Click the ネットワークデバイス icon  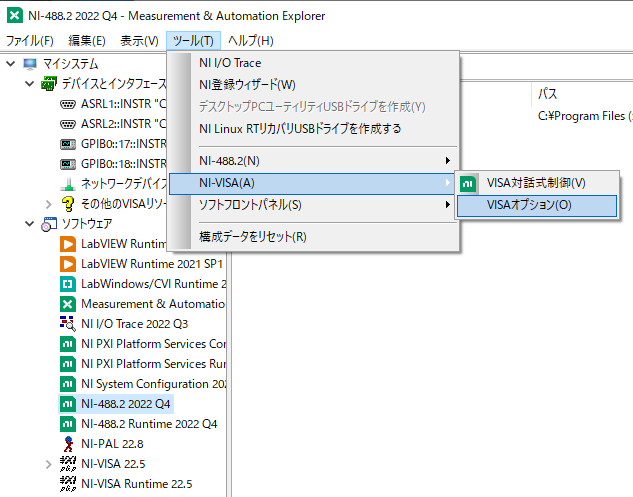point(68,184)
